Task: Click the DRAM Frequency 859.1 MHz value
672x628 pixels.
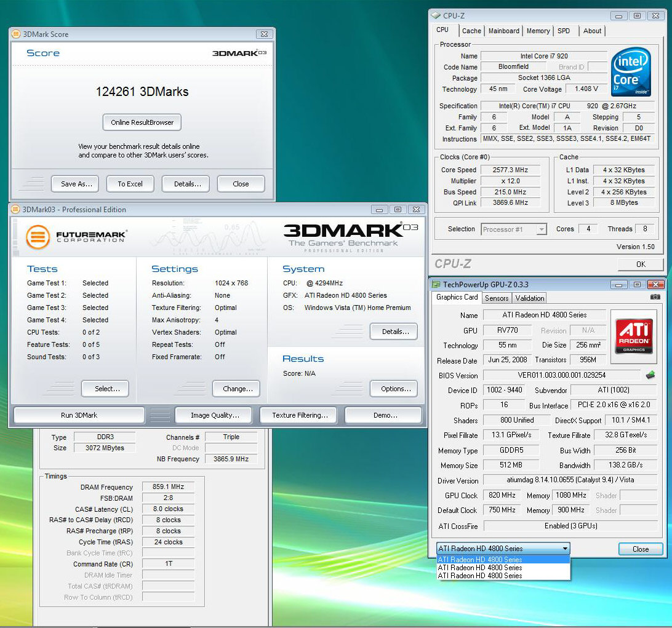Action: pyautogui.click(x=168, y=487)
